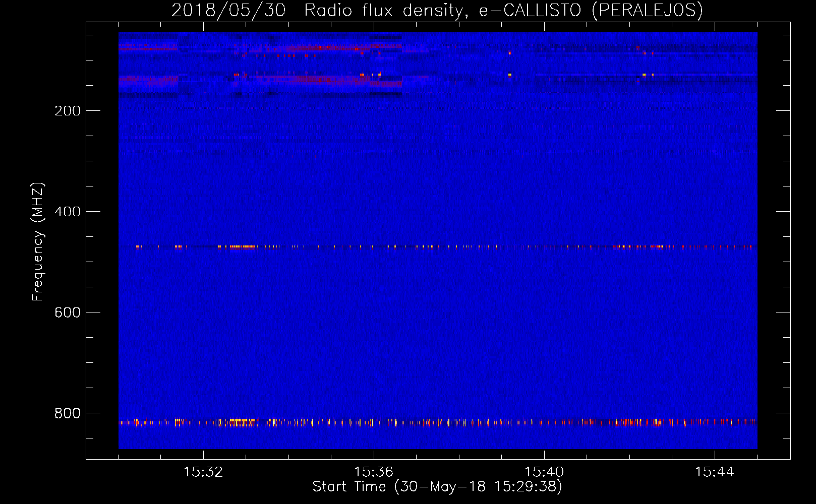Click the "Frequency (MHZ)" axis label
Image resolution: width=816 pixels, height=504 pixels.
coord(38,241)
